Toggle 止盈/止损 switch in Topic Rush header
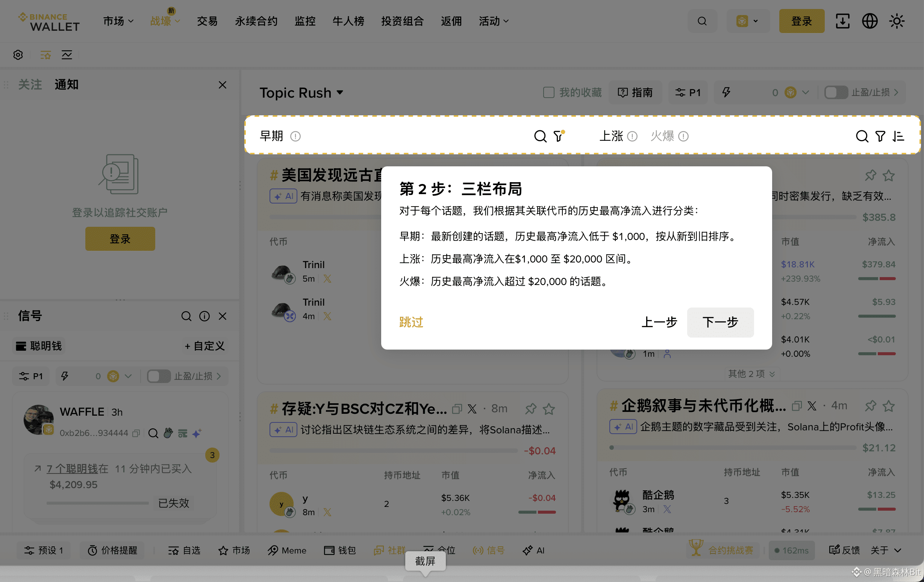The width and height of the screenshot is (924, 582). pyautogui.click(x=836, y=92)
